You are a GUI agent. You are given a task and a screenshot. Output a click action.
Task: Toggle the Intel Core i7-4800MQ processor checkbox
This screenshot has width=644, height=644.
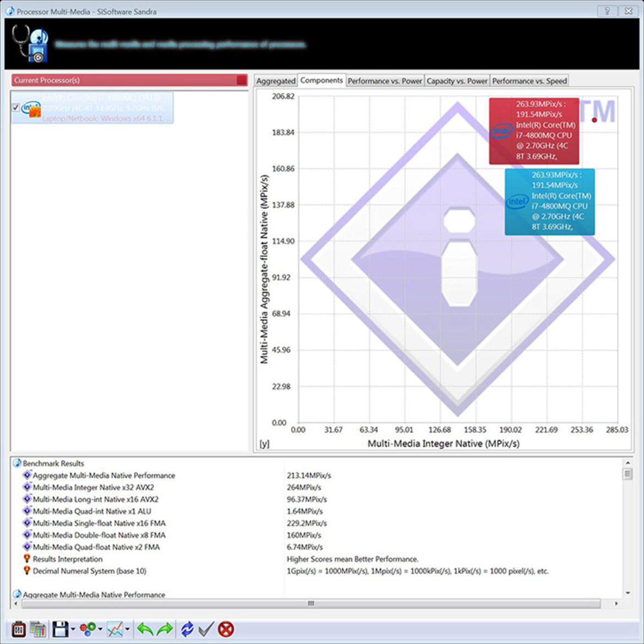(x=15, y=107)
